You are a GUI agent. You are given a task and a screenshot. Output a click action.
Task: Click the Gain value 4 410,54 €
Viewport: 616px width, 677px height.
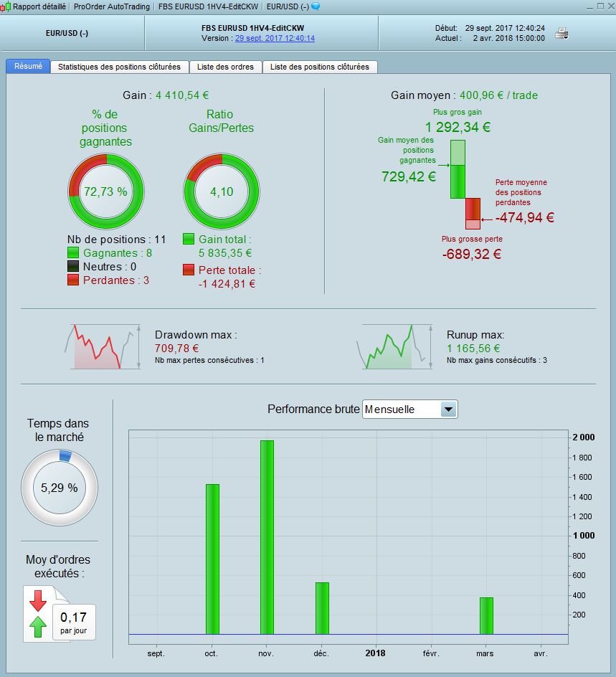pos(182,95)
